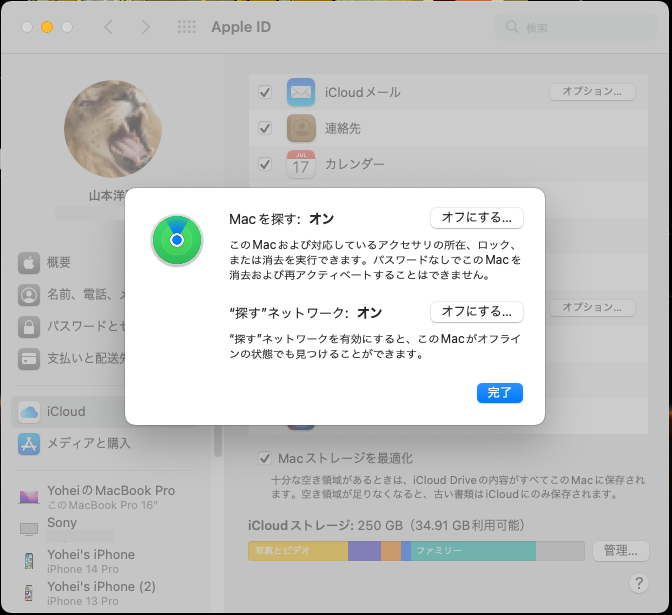Click the iPhone 14 Pro device icon
This screenshot has width=672, height=615.
click(29, 561)
